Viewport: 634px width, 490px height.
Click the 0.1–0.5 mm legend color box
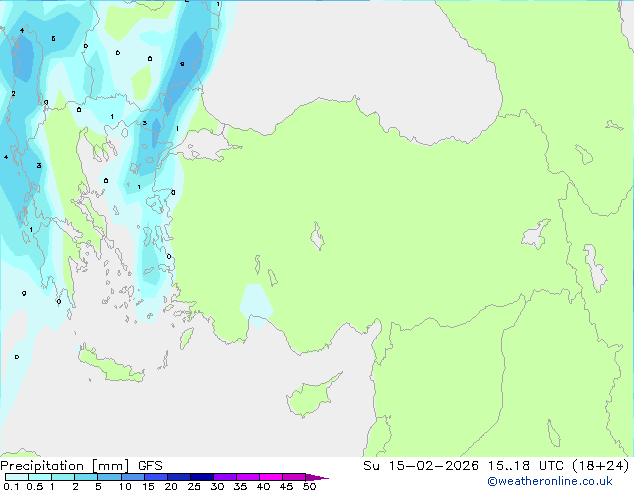click(x=17, y=477)
